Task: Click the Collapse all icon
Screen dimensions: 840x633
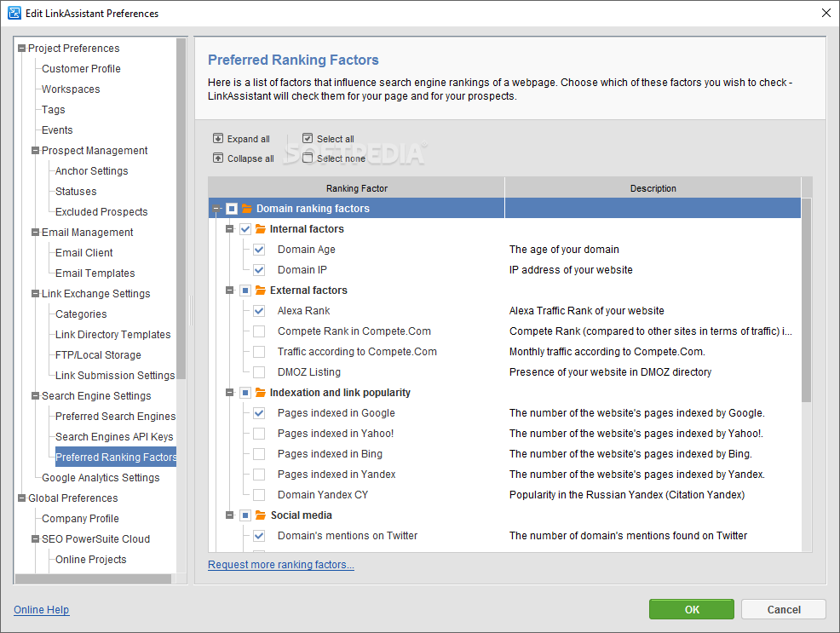Action: point(218,158)
